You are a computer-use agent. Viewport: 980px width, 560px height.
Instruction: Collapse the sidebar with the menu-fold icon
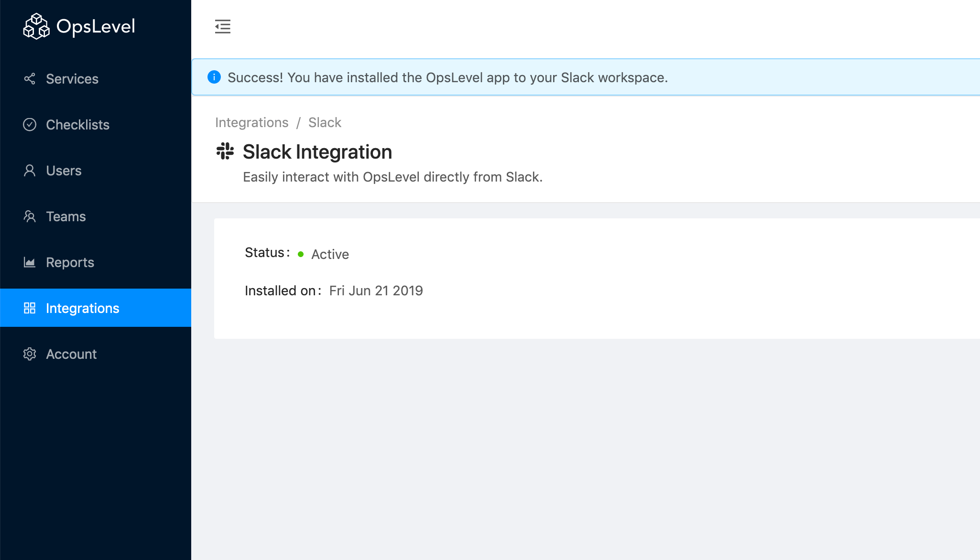pyautogui.click(x=223, y=26)
